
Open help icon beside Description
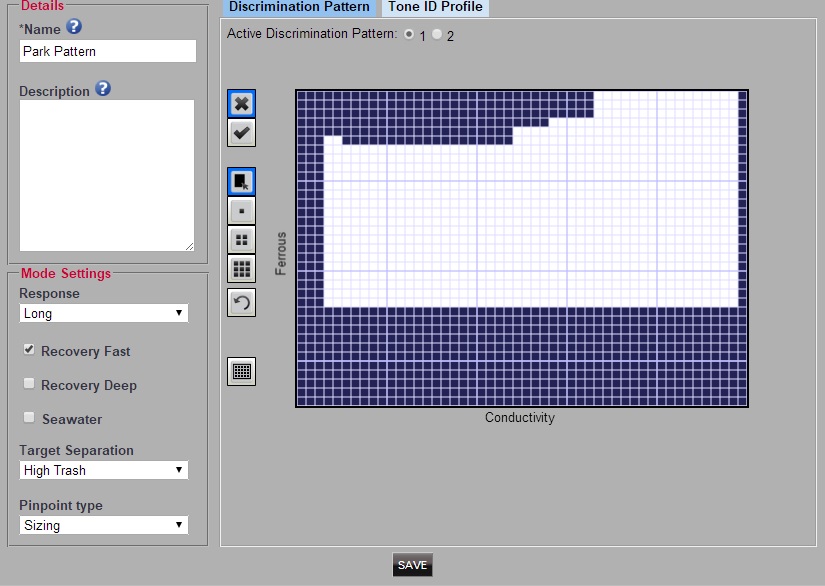pos(103,88)
